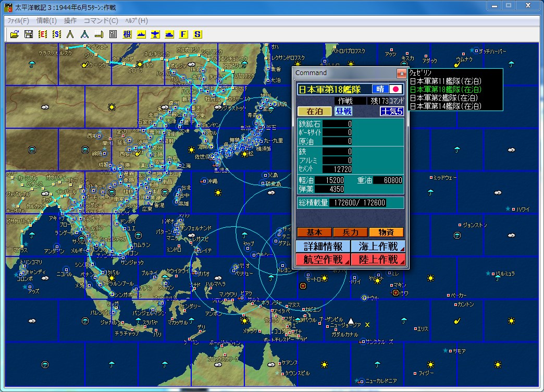Image resolution: width=544 pixels, height=392 pixels.
Task: Click the ニューカレドニア base on the map
Action: click(x=362, y=381)
